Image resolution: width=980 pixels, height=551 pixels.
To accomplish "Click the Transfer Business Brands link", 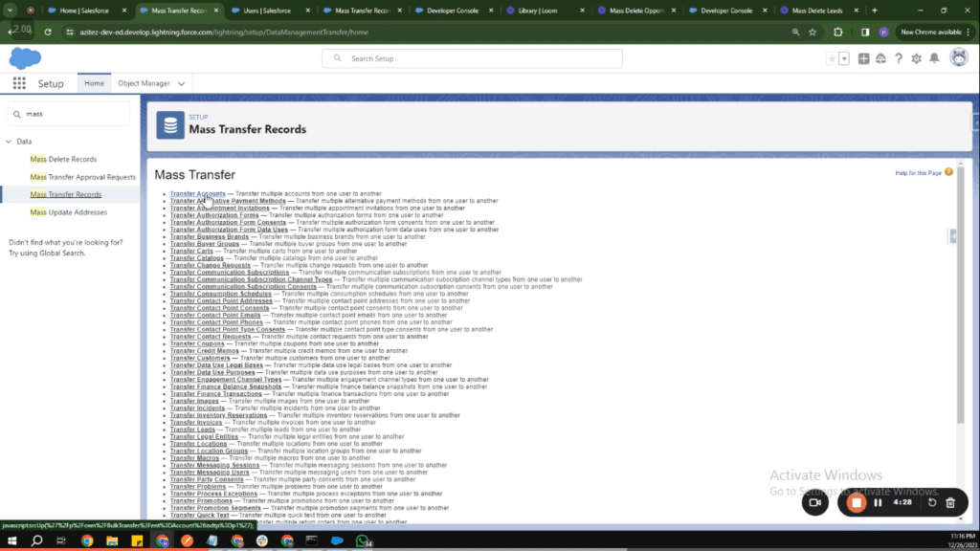I will click(x=210, y=237).
